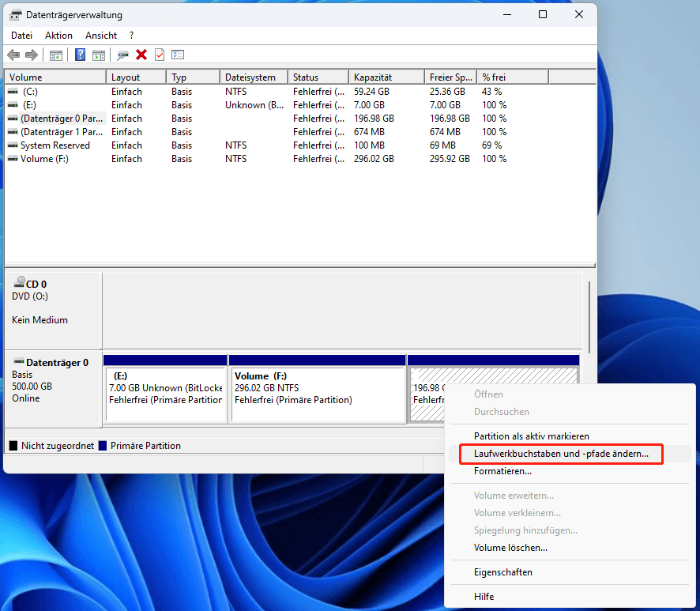Click the back arrow toolbar icon

(x=13, y=55)
